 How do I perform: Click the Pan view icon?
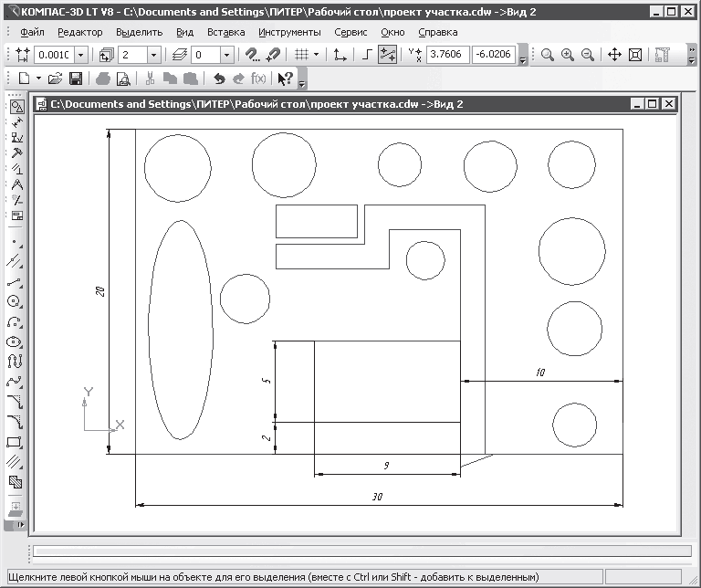(x=614, y=55)
